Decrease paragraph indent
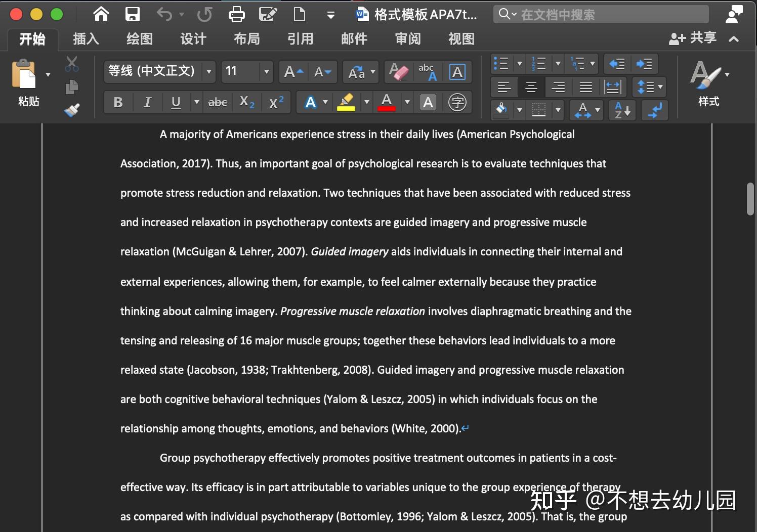Image resolution: width=757 pixels, height=532 pixels. point(617,64)
